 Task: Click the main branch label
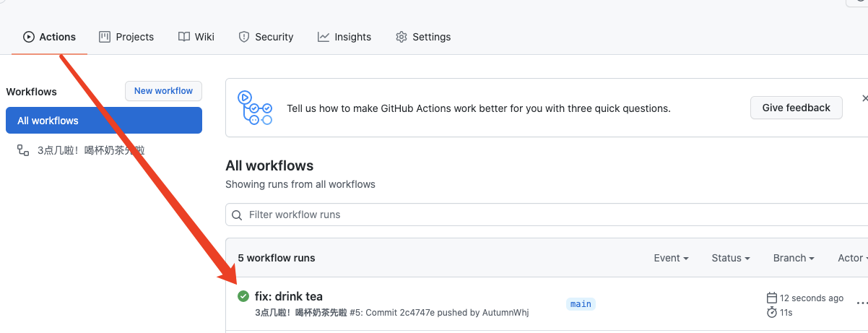click(x=581, y=304)
